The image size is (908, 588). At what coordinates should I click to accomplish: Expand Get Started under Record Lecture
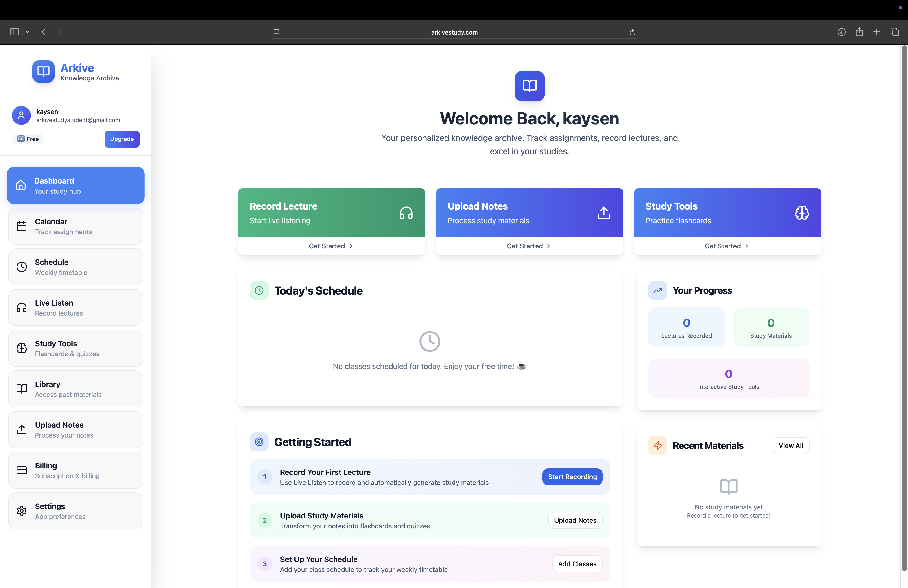click(331, 246)
